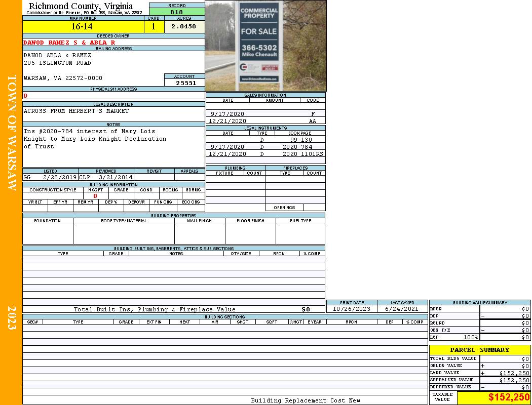Click the card number 1 box

click(154, 27)
